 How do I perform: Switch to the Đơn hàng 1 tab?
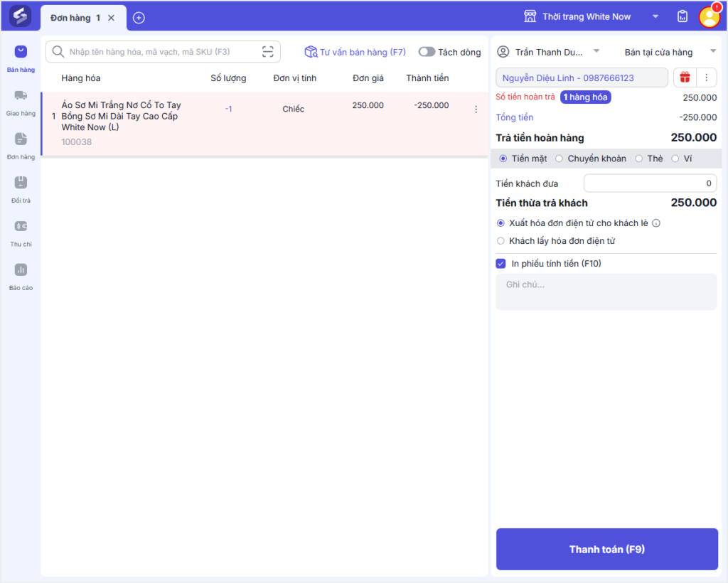(74, 18)
